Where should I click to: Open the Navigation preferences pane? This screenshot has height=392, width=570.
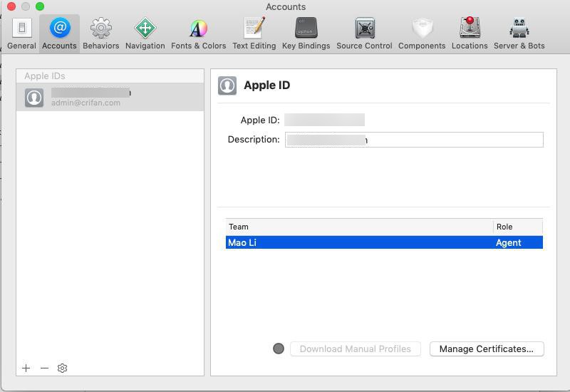tap(145, 33)
